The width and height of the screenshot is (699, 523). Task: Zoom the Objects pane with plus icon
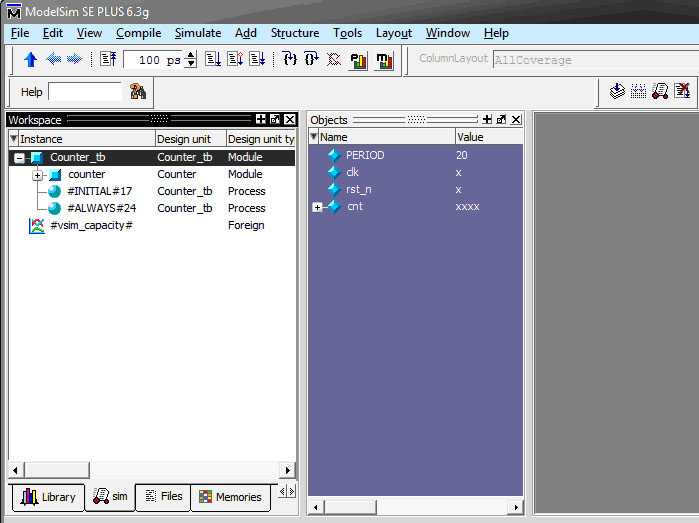(487, 119)
